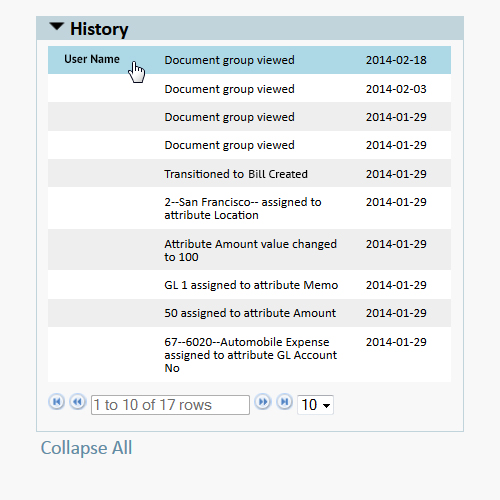Select the 50 assigned to attribute Amount row

point(249,313)
